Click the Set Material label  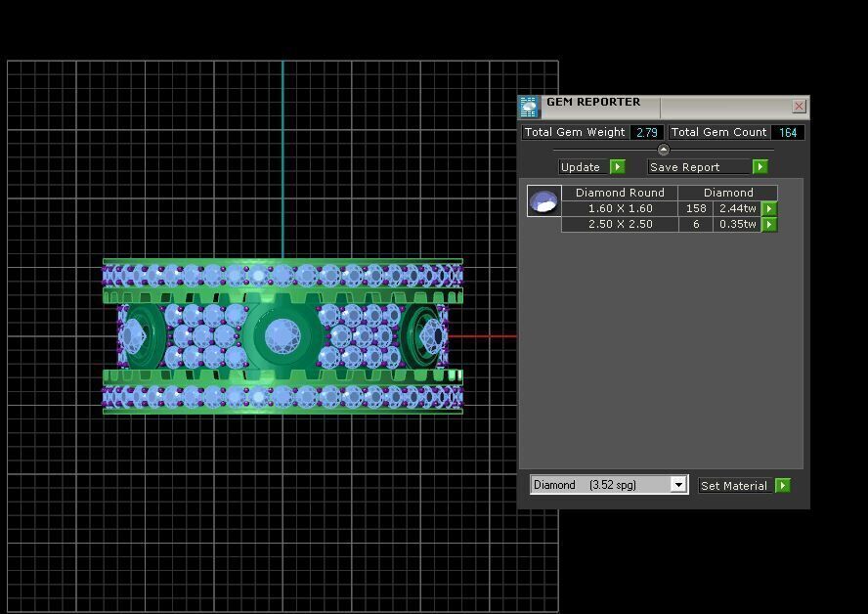734,486
